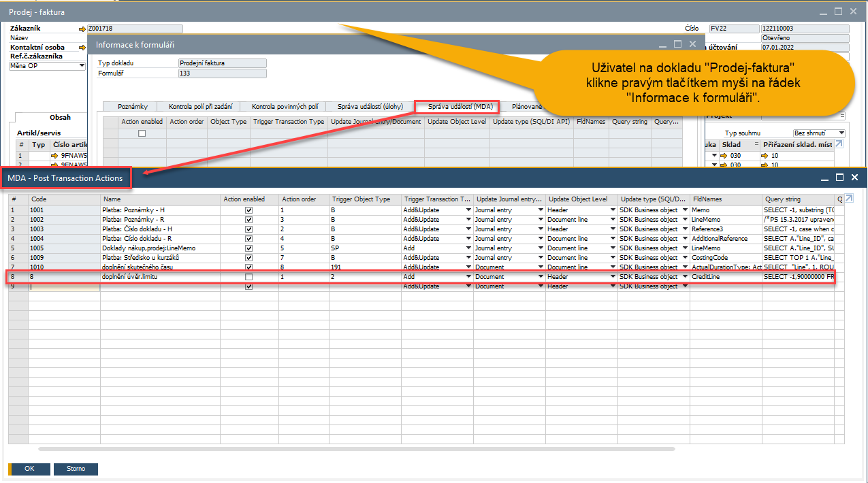Click the expand-table icon beside Přiřazení sklad. míst
Screen dimensions: 868x483
[x=839, y=144]
